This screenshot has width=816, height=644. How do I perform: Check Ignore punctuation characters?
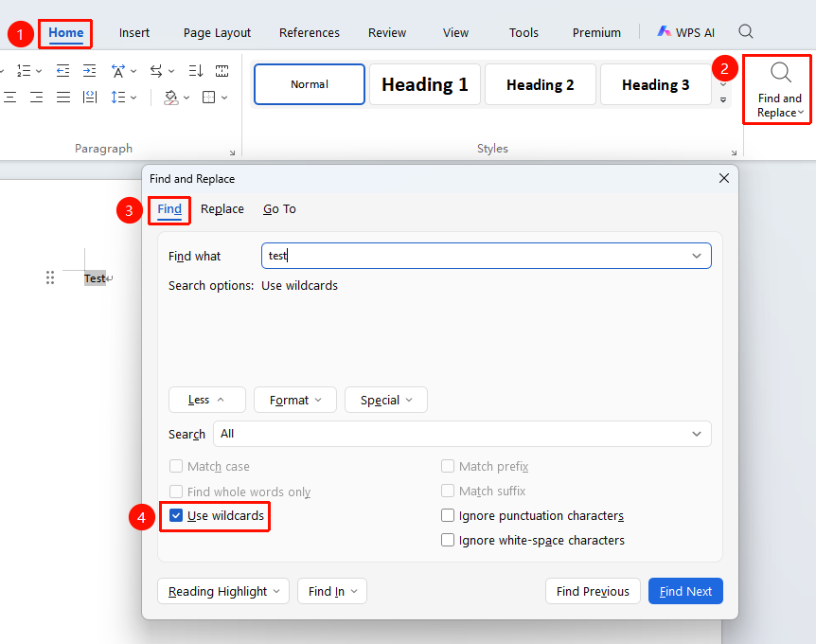[448, 515]
